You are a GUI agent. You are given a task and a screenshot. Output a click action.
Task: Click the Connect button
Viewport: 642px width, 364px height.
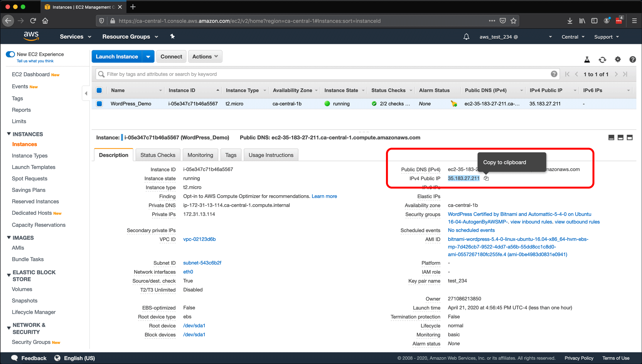coord(171,56)
